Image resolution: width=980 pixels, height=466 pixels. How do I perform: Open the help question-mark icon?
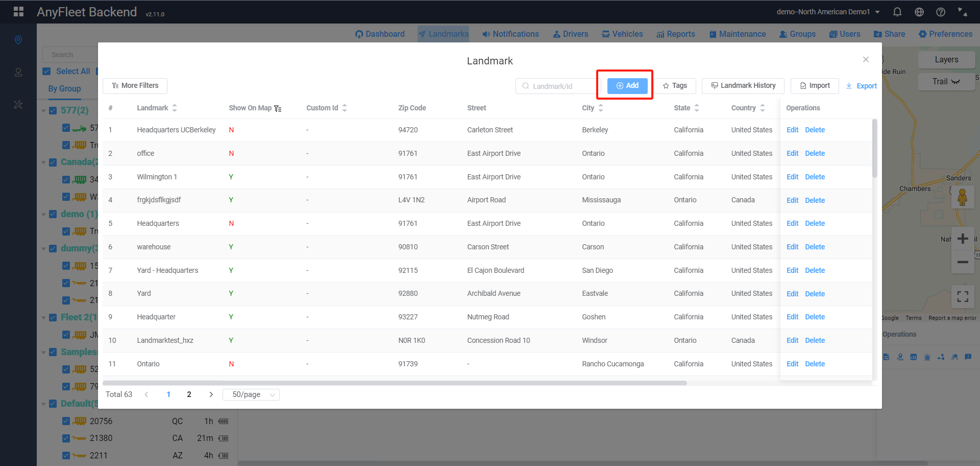pos(941,12)
